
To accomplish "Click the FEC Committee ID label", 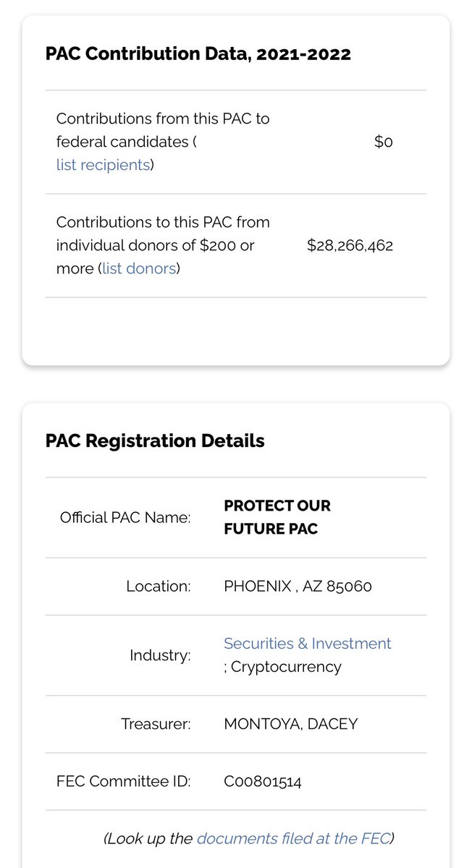I will (123, 781).
